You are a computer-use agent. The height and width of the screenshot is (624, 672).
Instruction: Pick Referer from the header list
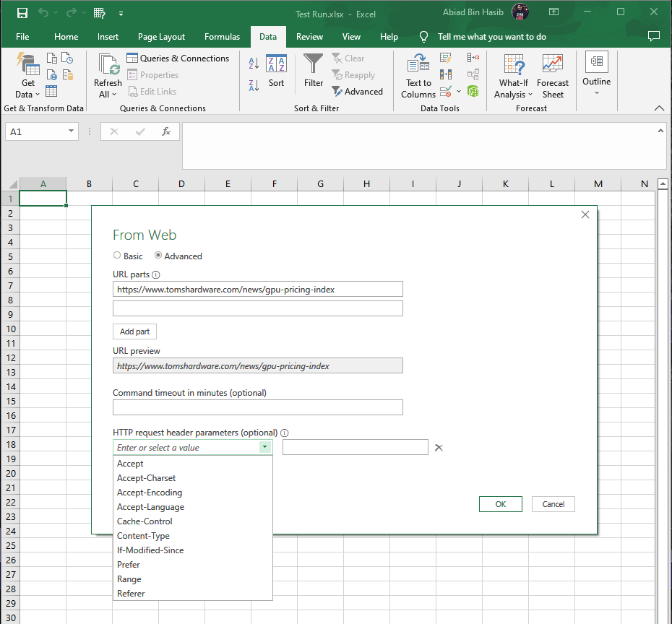coord(192,594)
